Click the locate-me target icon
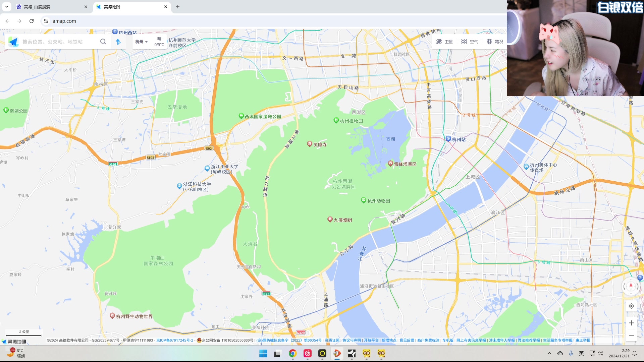Viewport: 644px width, 362px height. tap(631, 306)
